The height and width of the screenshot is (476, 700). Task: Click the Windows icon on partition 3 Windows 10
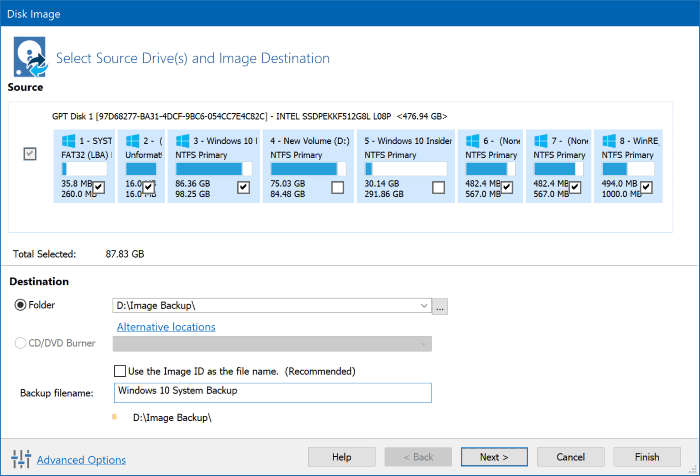coord(182,141)
